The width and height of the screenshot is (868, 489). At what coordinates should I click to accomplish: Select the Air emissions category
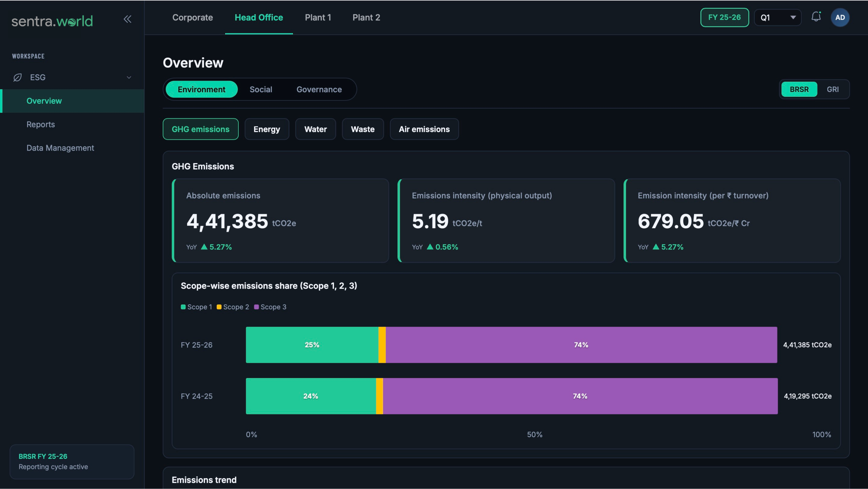click(424, 129)
